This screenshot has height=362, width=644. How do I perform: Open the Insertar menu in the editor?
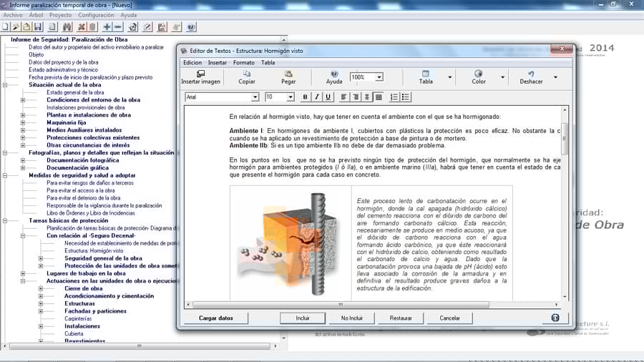(218, 63)
